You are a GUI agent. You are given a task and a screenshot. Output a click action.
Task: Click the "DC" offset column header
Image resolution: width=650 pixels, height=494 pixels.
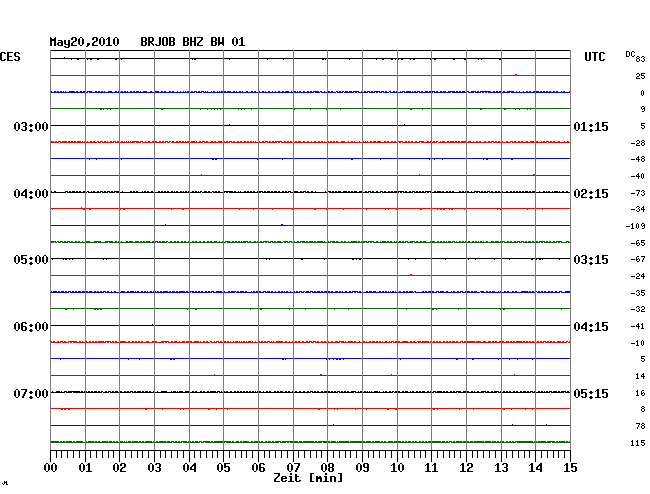[x=630, y=54]
